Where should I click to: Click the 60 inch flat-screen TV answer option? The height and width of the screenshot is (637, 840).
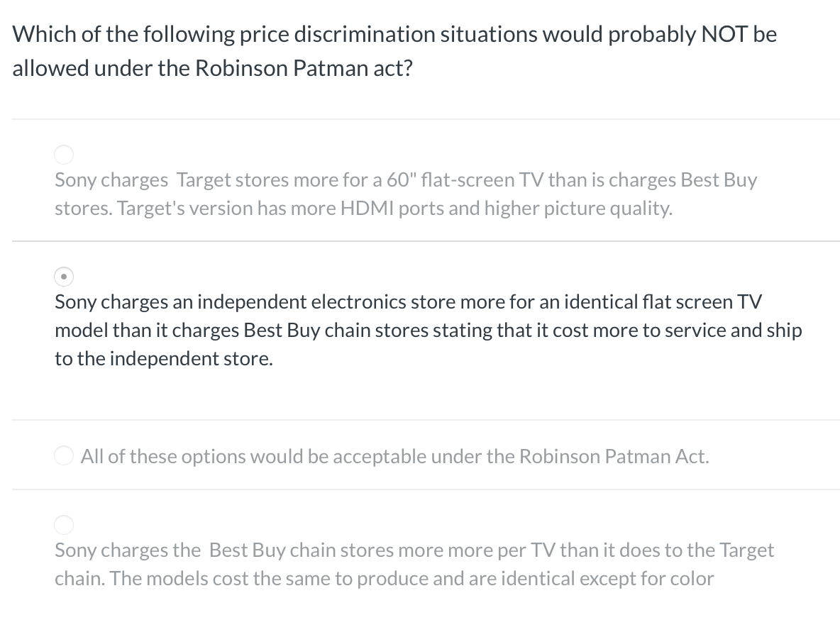pos(406,179)
